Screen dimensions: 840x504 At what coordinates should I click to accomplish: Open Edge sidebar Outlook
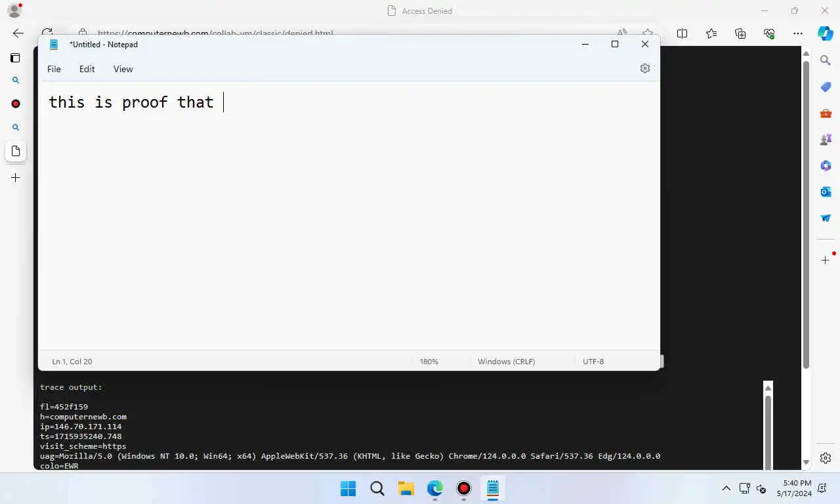pos(826,192)
